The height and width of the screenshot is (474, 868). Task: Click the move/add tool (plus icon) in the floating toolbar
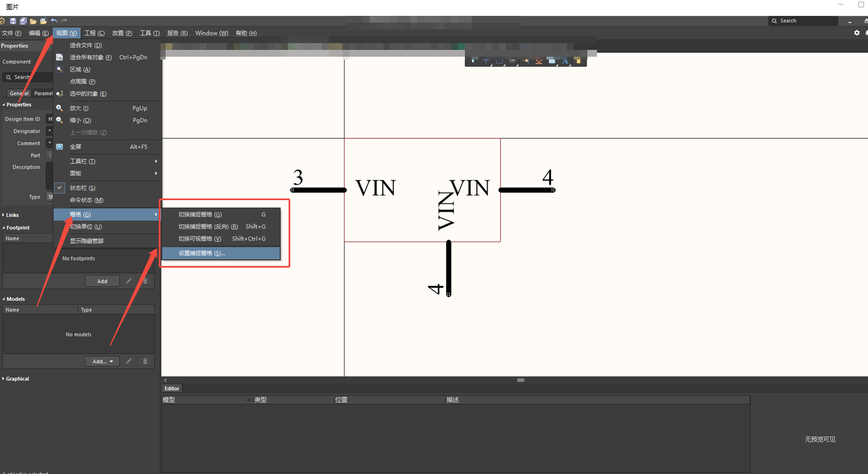pos(486,61)
